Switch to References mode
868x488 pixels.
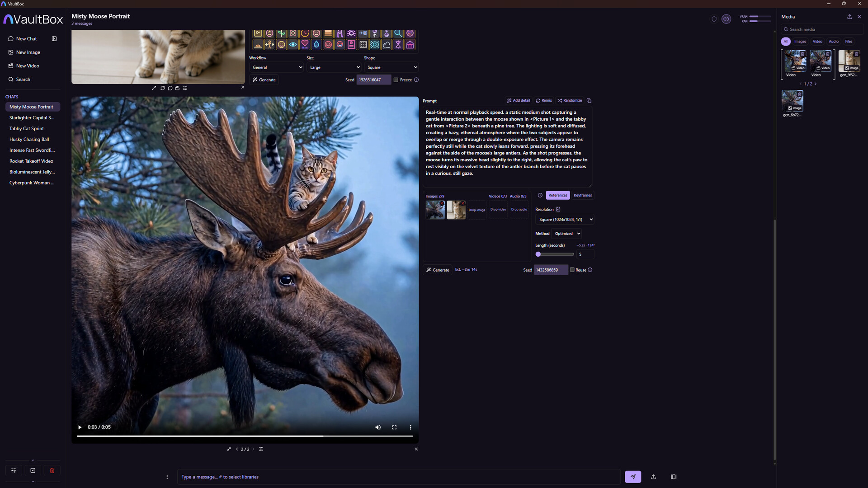click(558, 195)
